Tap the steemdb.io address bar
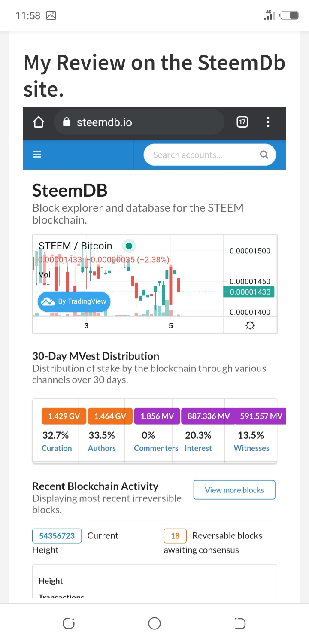 click(x=139, y=122)
